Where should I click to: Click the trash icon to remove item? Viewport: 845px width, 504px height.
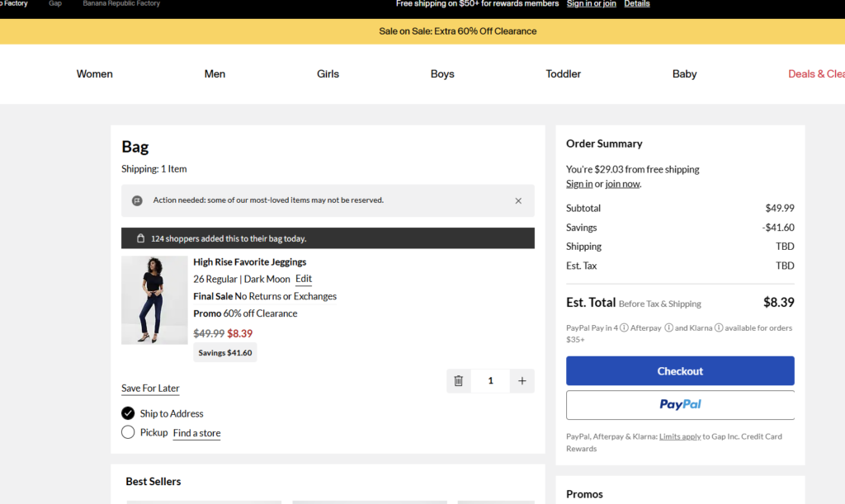pos(459,381)
